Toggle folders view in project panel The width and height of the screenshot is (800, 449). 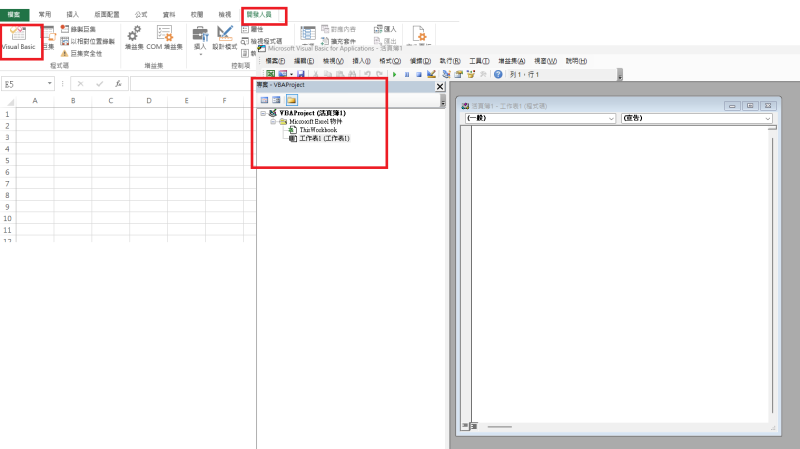tap(292, 100)
